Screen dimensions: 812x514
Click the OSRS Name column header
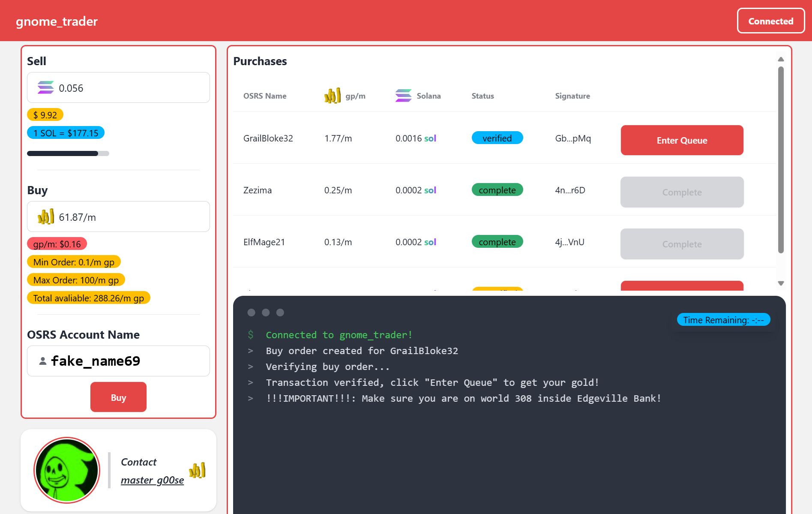point(265,96)
